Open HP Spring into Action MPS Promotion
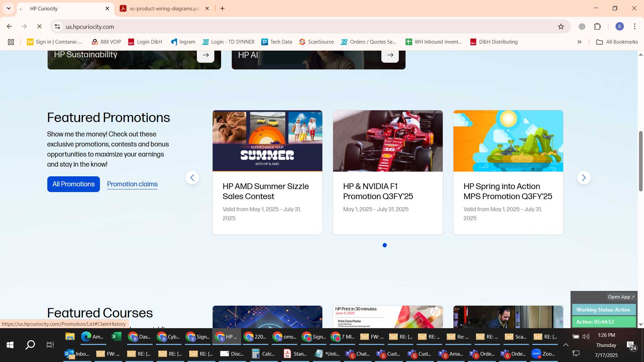Image resolution: width=644 pixels, height=362 pixels. 508,191
